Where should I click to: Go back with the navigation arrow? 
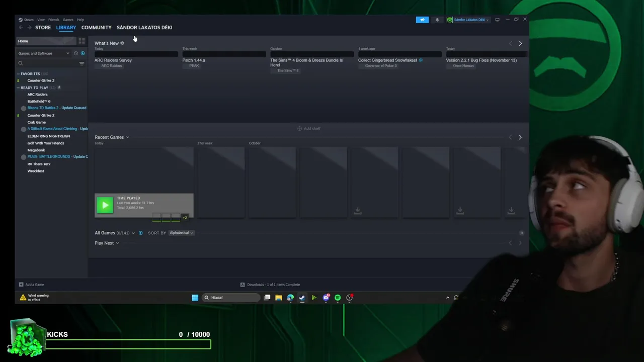[21, 28]
